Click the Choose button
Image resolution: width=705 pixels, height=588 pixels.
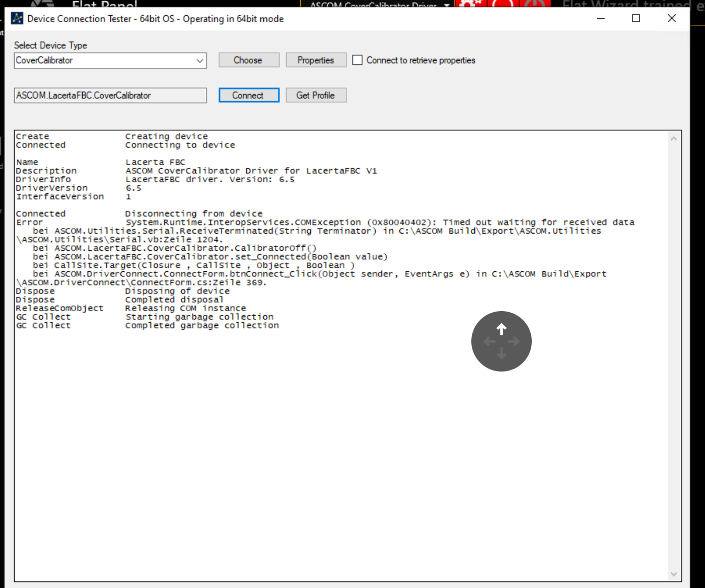[x=249, y=60]
